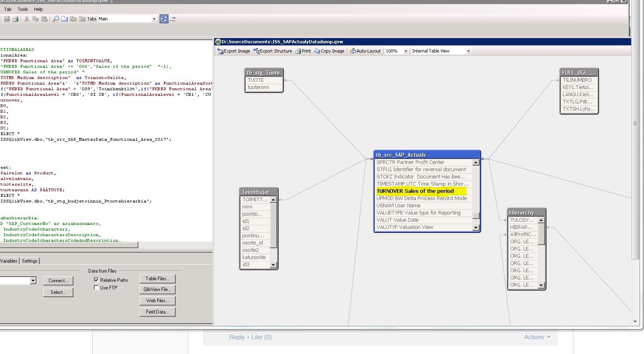Image resolution: width=644 pixels, height=354 pixels.
Task: Switch to the Settings tab
Action: pos(30,261)
